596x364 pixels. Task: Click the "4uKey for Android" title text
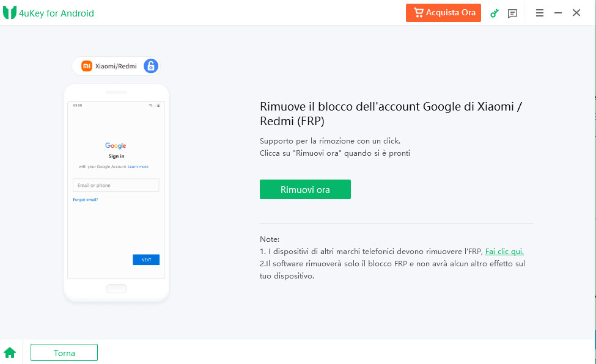coord(57,13)
